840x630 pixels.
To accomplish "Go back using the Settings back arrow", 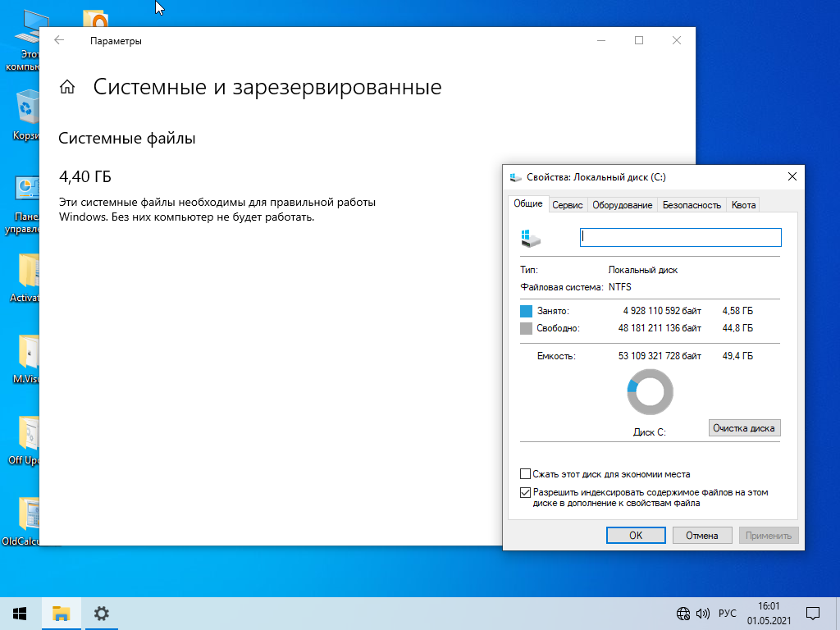I will click(59, 40).
